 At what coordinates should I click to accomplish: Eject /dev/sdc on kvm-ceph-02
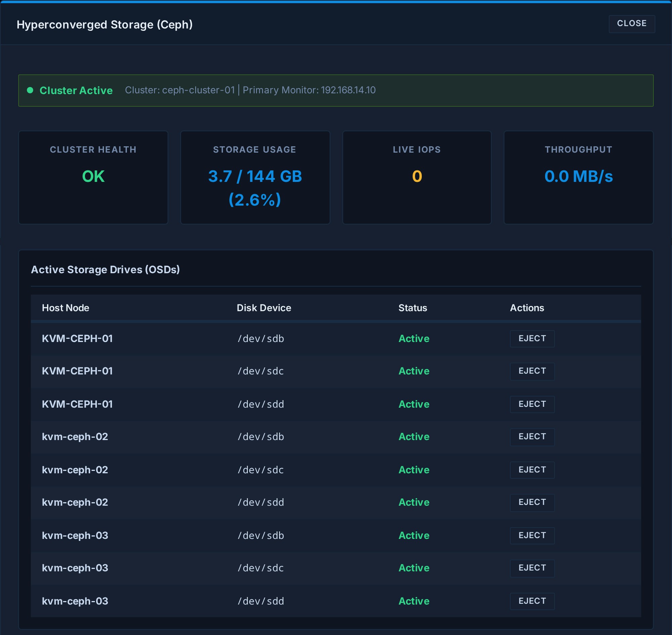tap(532, 470)
